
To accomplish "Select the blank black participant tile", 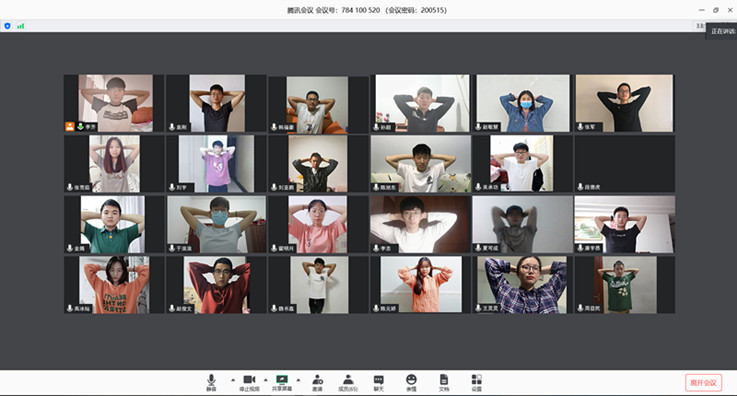I will tap(625, 163).
